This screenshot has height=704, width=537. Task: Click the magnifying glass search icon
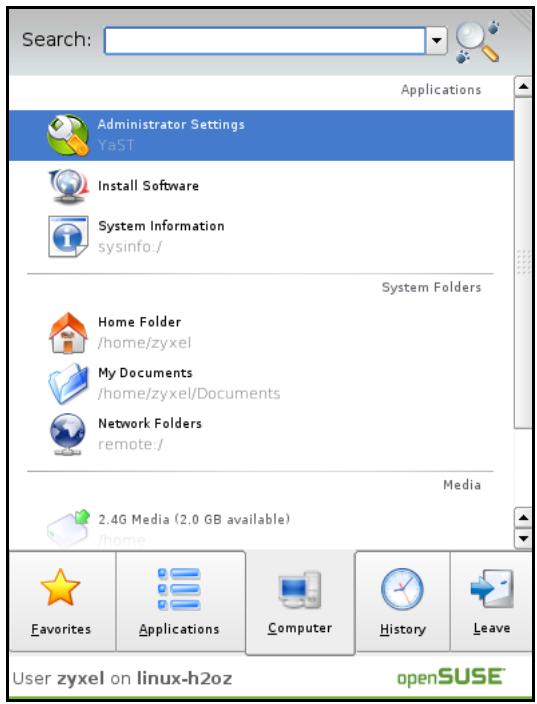(477, 41)
